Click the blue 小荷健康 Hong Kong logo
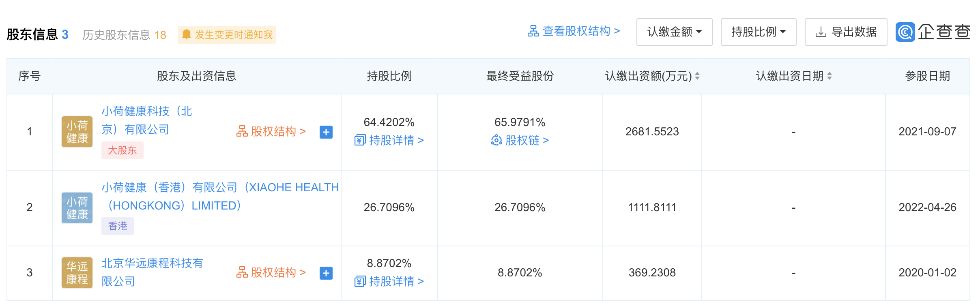980x308 pixels. point(77,208)
